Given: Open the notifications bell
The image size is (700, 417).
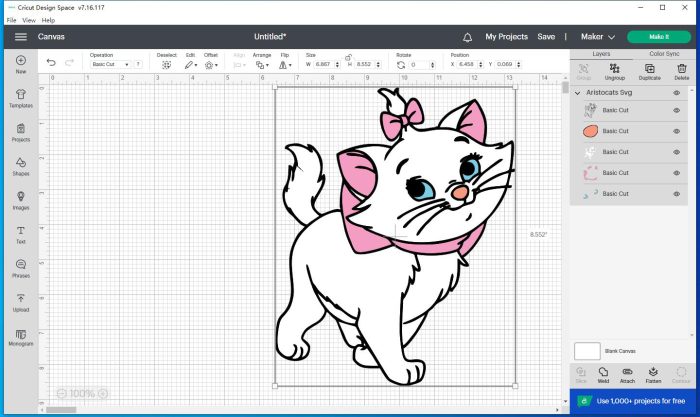Looking at the screenshot, I should coord(467,37).
